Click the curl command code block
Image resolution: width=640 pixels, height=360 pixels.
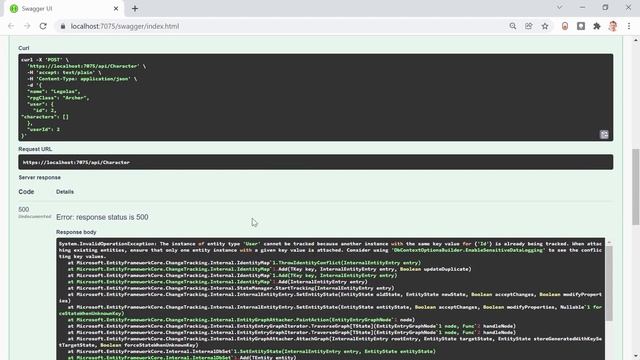[x=316, y=98]
